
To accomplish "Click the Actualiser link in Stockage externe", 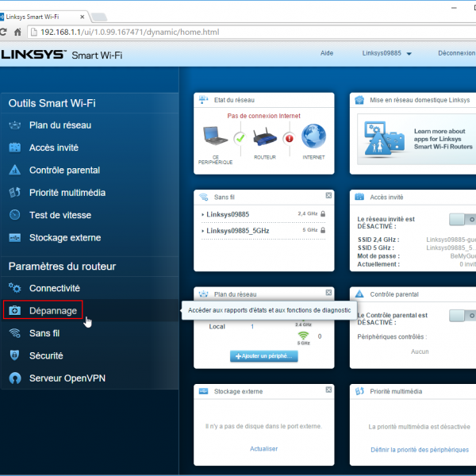I will [264, 449].
